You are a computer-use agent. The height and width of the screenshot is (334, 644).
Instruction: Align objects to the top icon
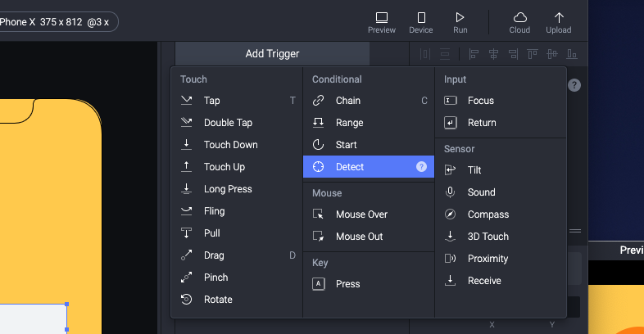pos(533,54)
